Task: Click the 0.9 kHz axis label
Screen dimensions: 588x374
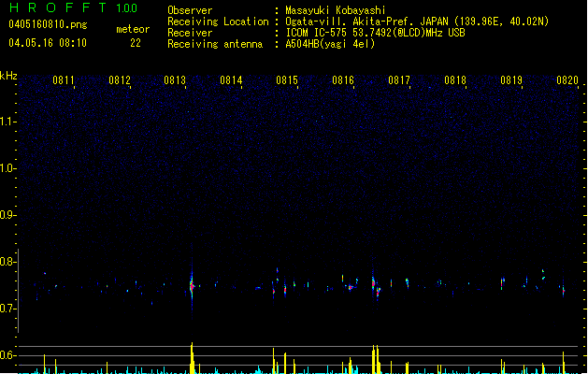Action: click(7, 215)
